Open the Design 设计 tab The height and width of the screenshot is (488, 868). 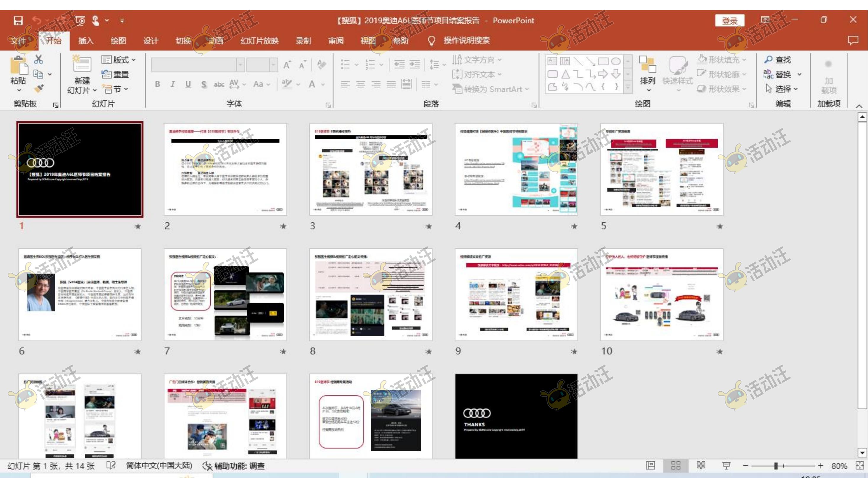pos(151,41)
